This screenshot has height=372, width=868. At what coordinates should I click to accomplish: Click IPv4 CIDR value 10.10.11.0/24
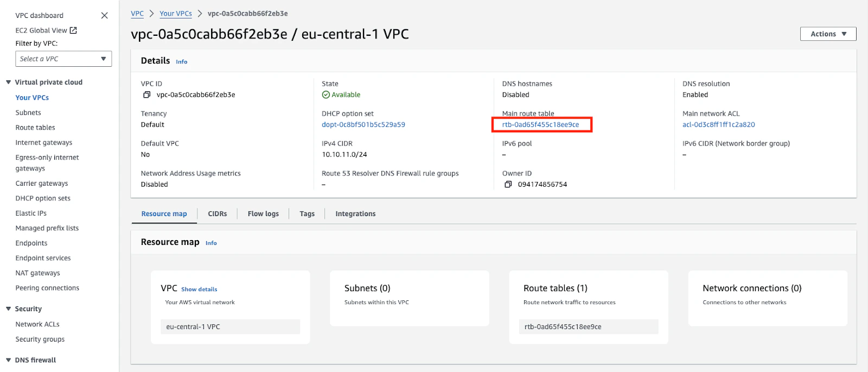[x=344, y=155]
